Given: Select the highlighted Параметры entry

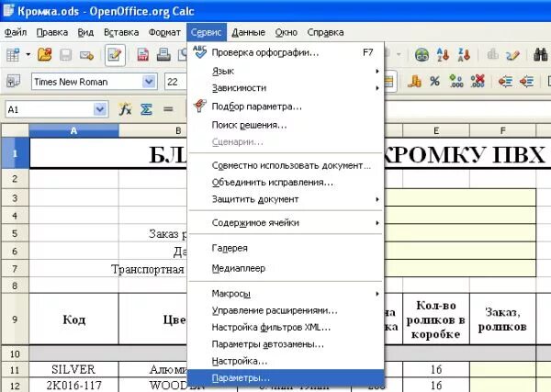Looking at the screenshot, I should pos(286,378).
